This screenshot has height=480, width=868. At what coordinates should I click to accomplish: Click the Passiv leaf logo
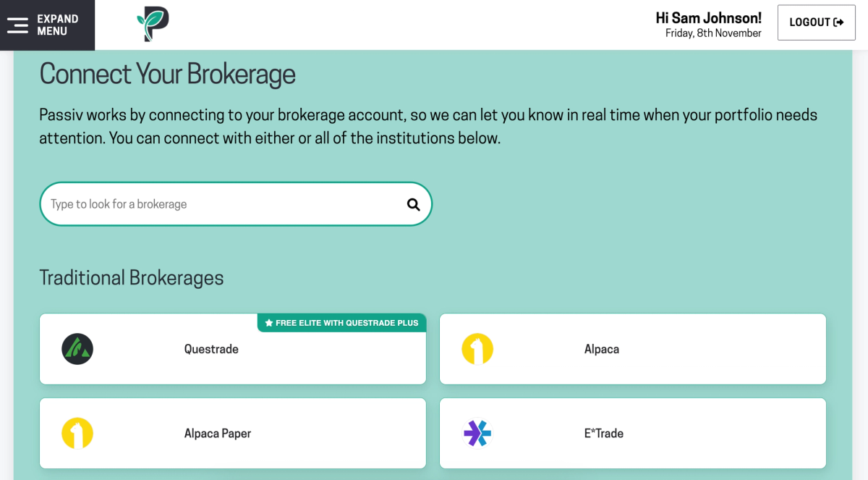pyautogui.click(x=153, y=25)
